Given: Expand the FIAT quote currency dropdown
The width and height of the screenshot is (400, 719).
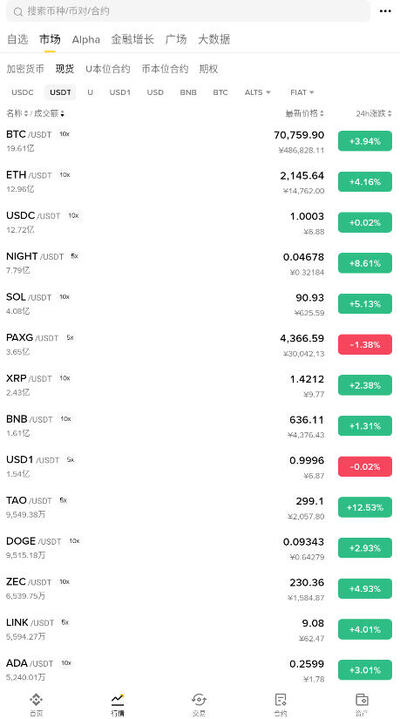Looking at the screenshot, I should click(x=302, y=92).
